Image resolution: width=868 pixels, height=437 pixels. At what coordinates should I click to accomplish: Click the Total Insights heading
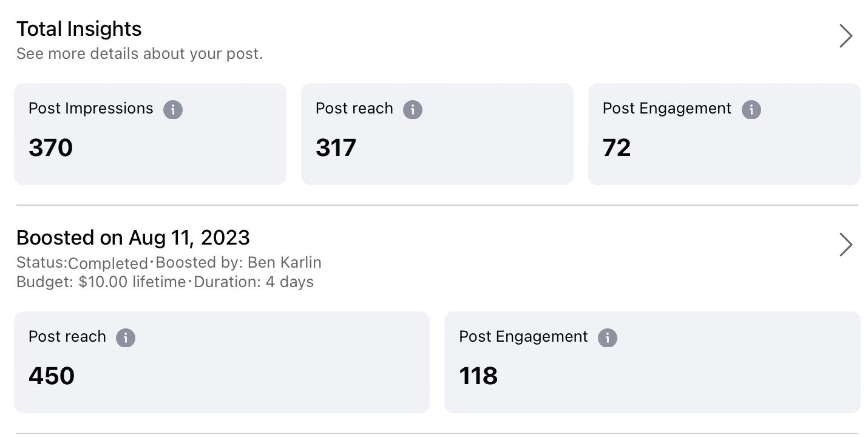79,29
